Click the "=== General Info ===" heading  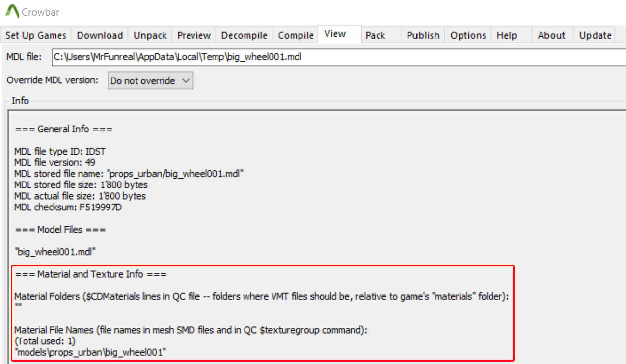[x=64, y=129]
